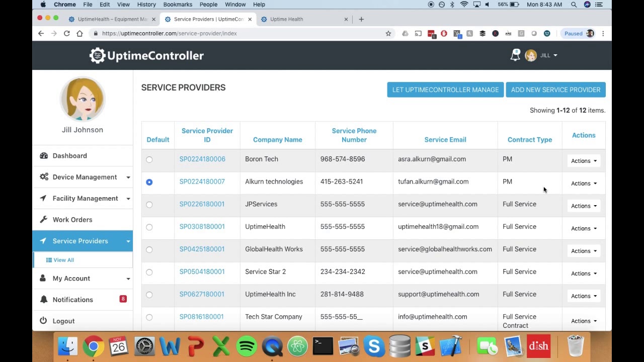The image size is (644, 362).
Task: Sort by Company Name column header
Action: 278,140
